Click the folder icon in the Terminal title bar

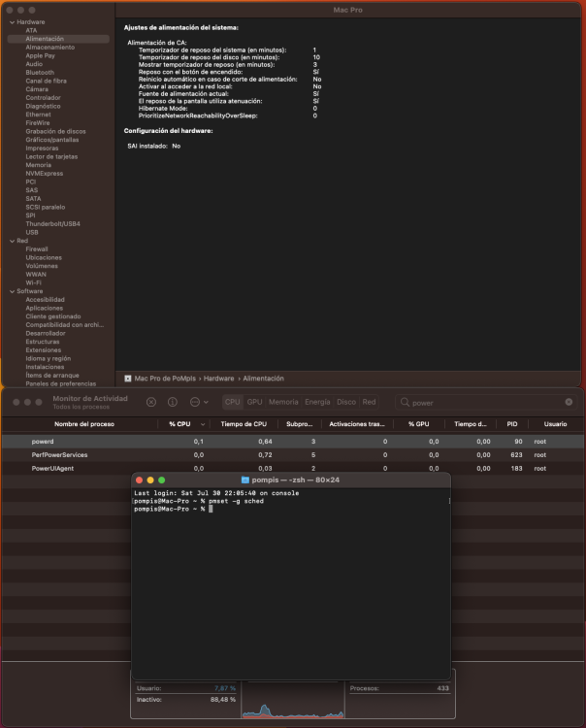coord(245,480)
